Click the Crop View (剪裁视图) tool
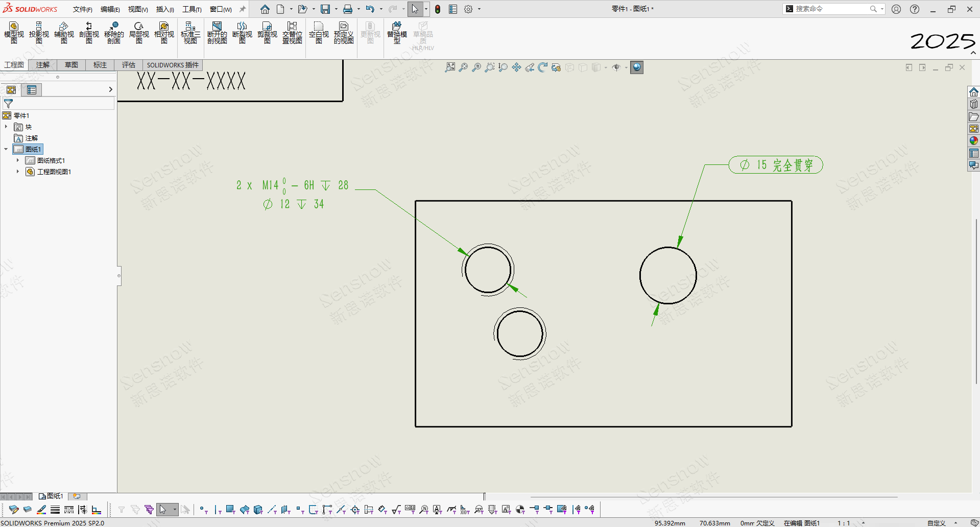980x527 pixels. click(267, 33)
